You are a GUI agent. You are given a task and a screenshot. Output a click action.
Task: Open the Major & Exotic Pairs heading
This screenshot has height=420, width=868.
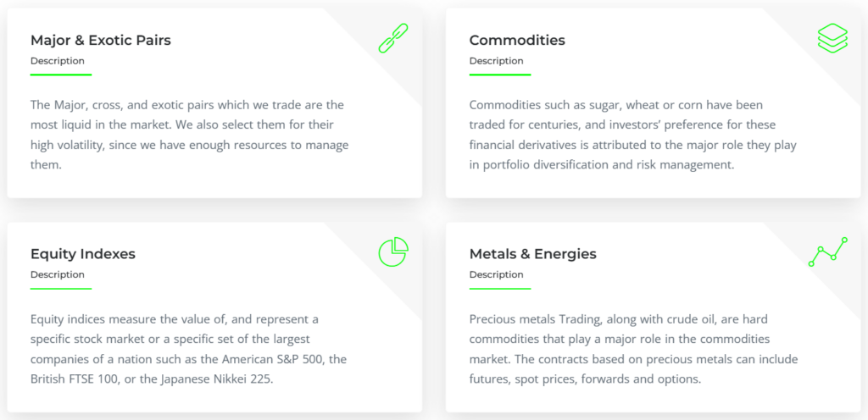(101, 40)
